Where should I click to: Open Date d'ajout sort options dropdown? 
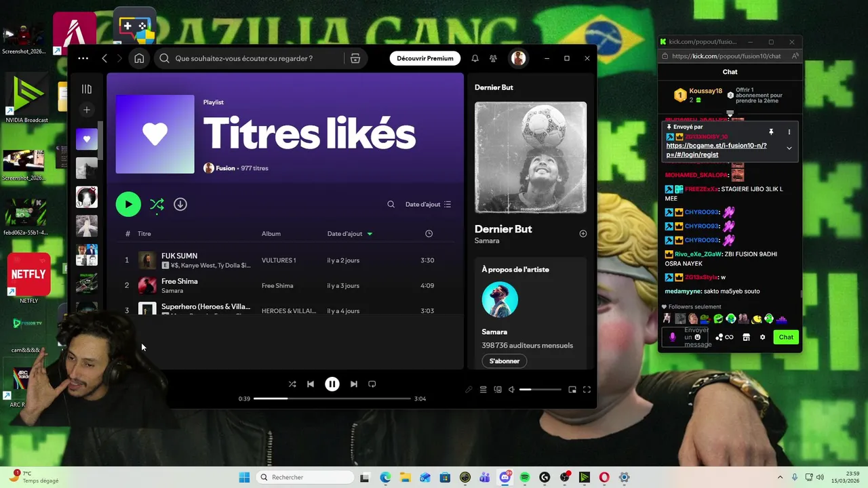428,204
